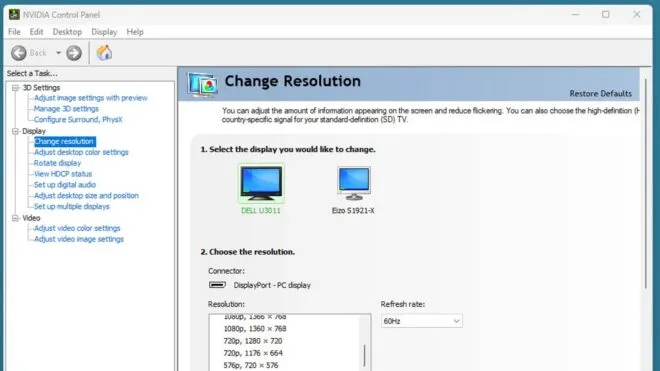
Task: Open the Refresh rate 60Hz dropdown
Action: click(421, 321)
